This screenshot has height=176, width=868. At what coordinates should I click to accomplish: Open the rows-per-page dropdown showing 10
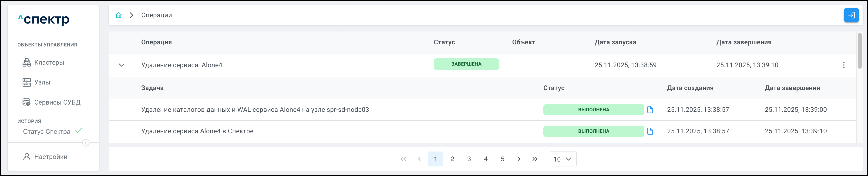563,159
